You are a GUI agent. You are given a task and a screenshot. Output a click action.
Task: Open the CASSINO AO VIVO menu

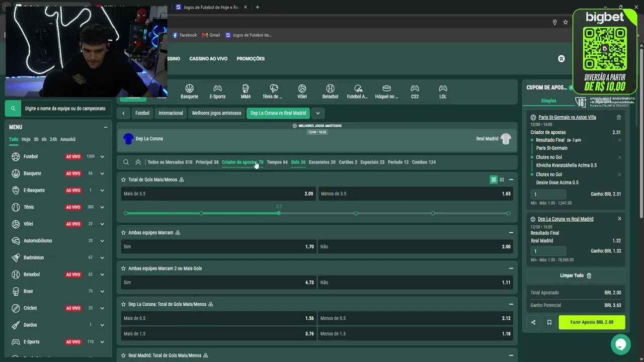(x=208, y=59)
